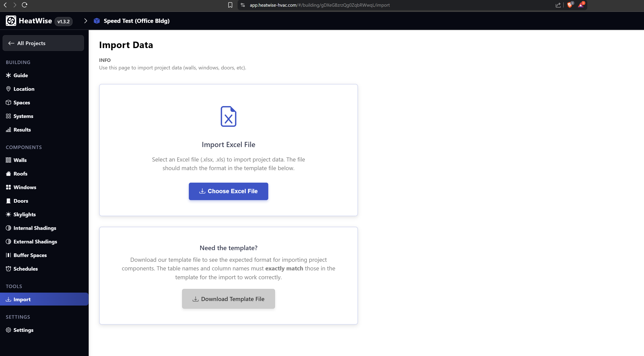644x356 pixels.
Task: Download the template file
Action: pyautogui.click(x=228, y=299)
